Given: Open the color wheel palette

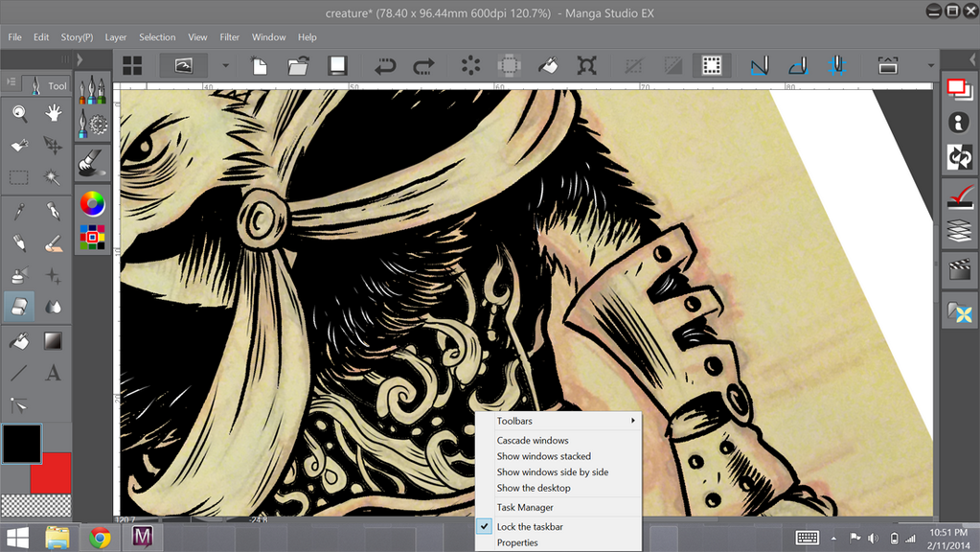Looking at the screenshot, I should coord(92,203).
